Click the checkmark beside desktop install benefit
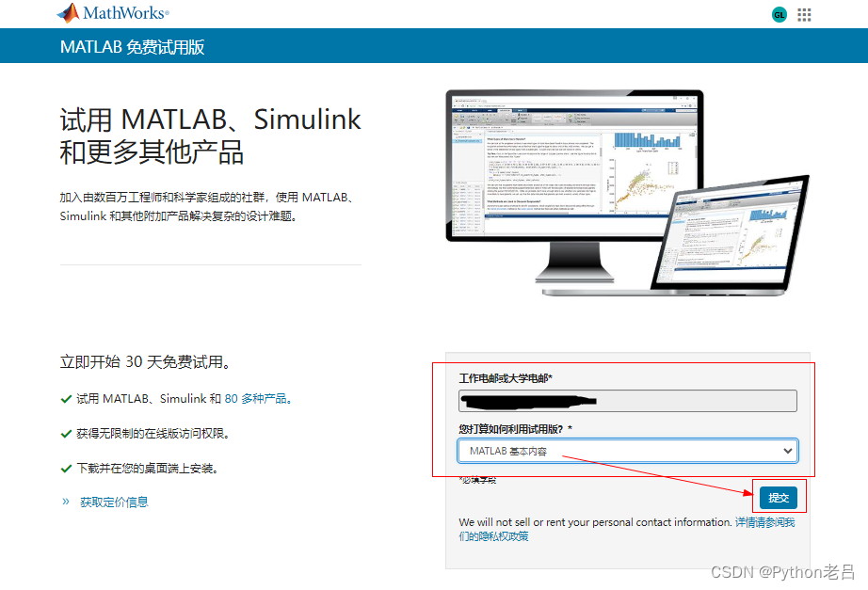This screenshot has height=590, width=868. 64,468
